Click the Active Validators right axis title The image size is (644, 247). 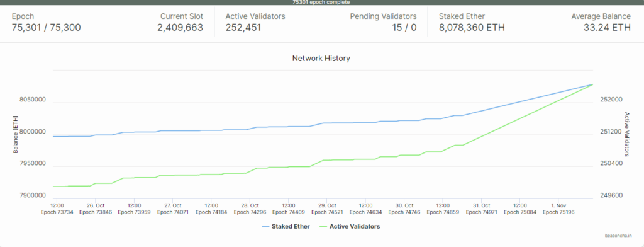point(627,134)
